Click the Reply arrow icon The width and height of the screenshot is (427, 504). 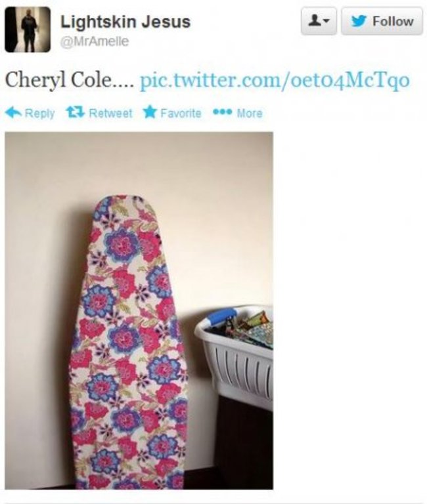[x=14, y=113]
